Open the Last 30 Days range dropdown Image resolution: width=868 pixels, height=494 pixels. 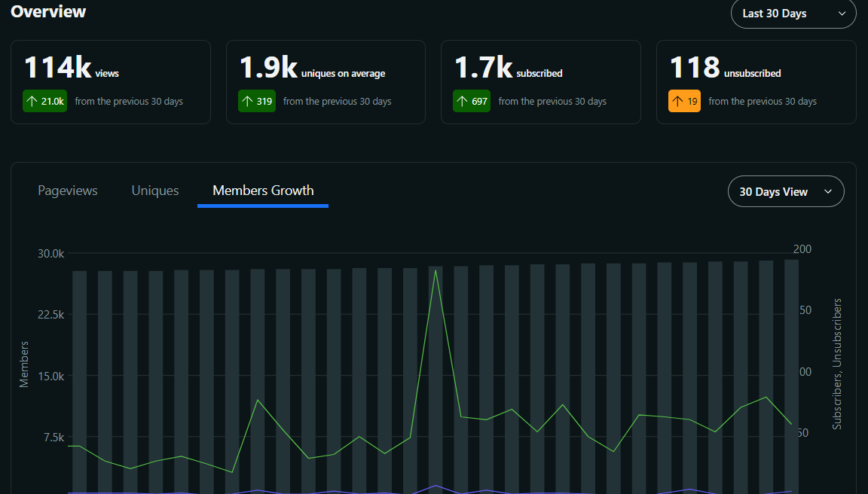pos(793,14)
